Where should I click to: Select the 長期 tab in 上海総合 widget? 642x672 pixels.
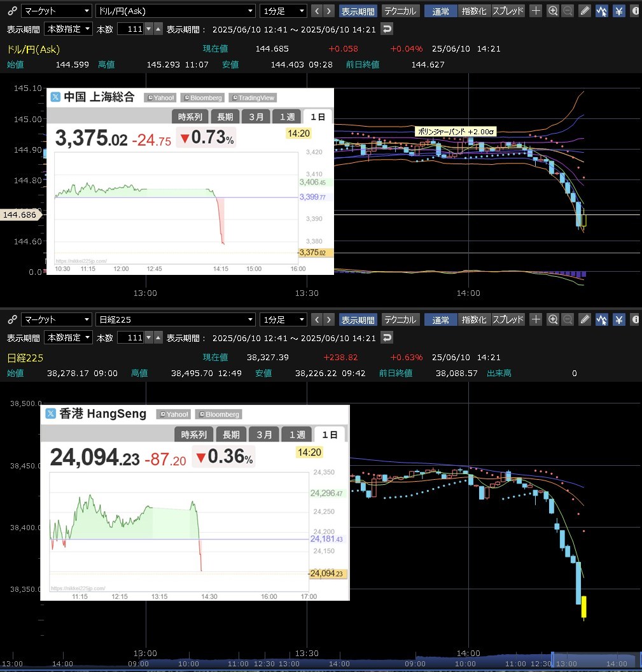point(225,116)
